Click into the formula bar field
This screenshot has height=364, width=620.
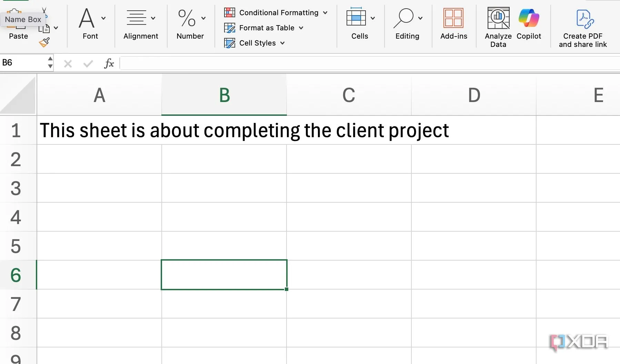pyautogui.click(x=370, y=64)
